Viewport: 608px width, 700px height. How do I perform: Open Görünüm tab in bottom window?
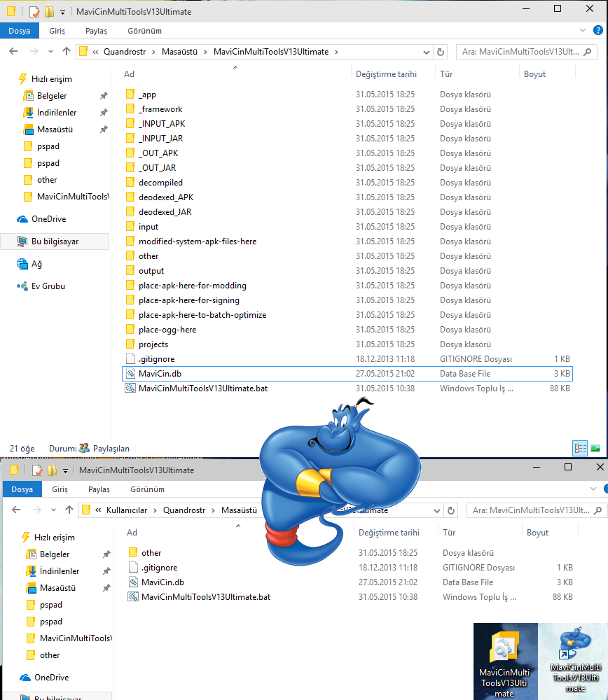pyautogui.click(x=147, y=489)
